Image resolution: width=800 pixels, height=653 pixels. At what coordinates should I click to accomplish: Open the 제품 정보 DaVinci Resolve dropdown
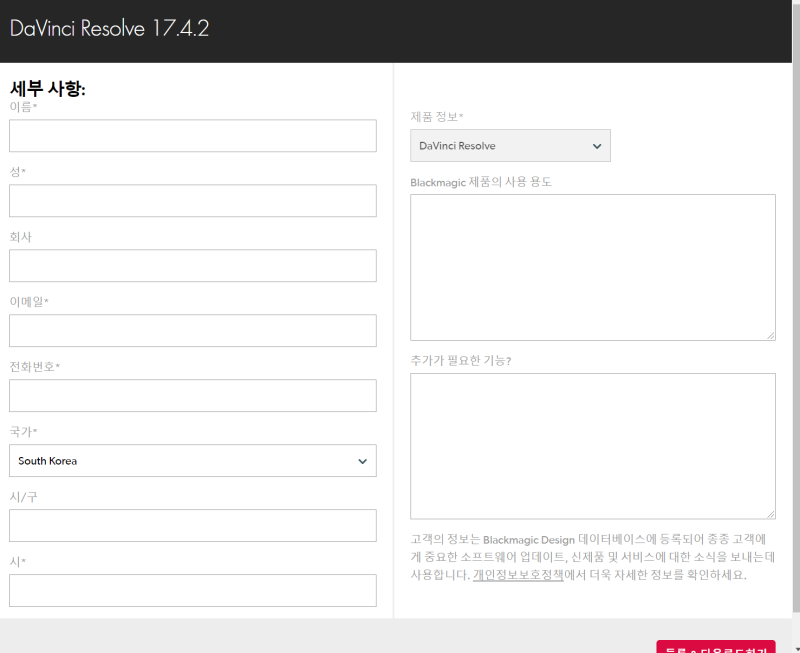(x=510, y=145)
